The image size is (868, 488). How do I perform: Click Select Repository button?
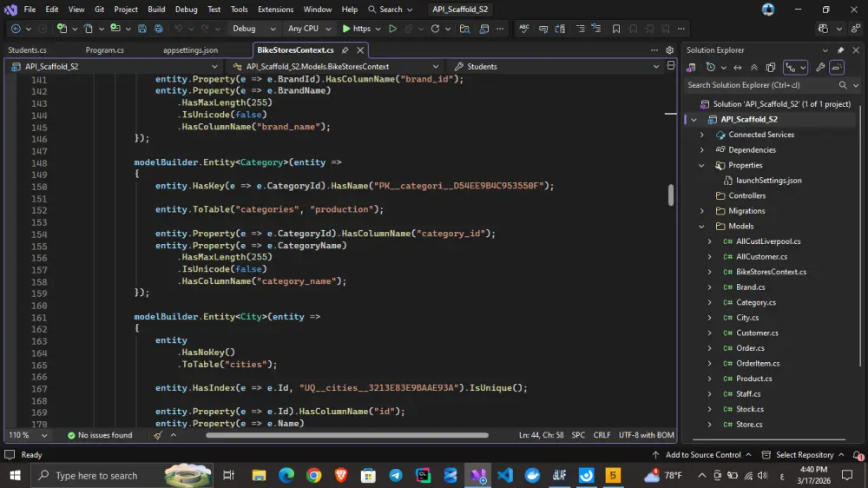803,455
